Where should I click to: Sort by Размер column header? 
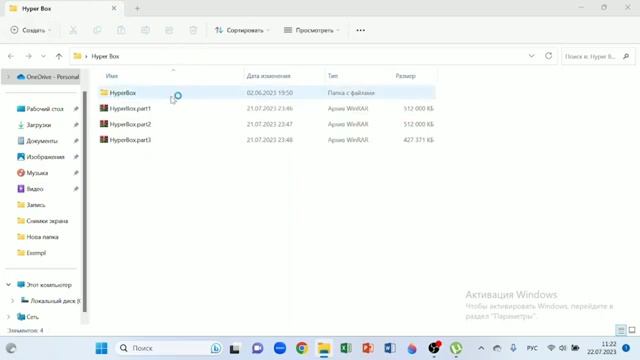(406, 76)
